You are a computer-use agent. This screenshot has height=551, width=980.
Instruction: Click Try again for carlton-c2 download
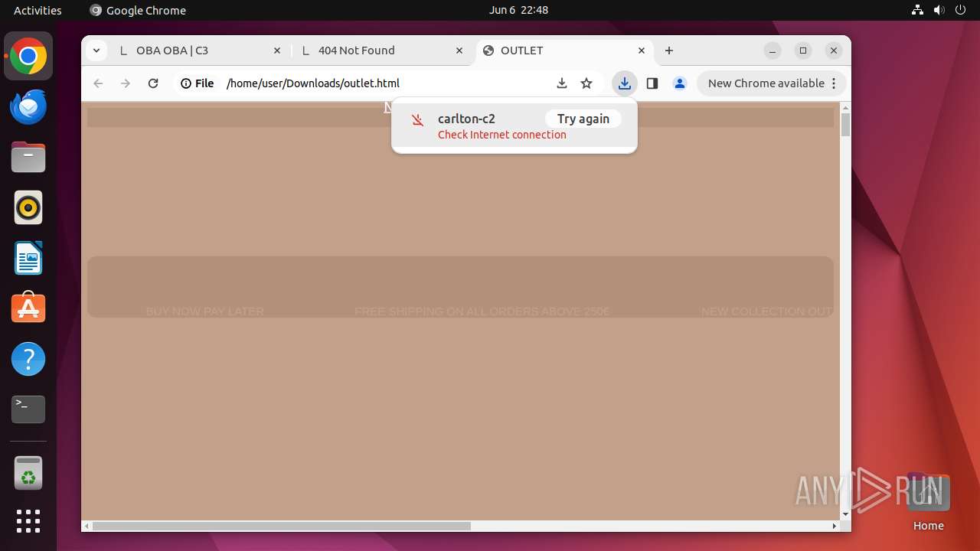583,119
